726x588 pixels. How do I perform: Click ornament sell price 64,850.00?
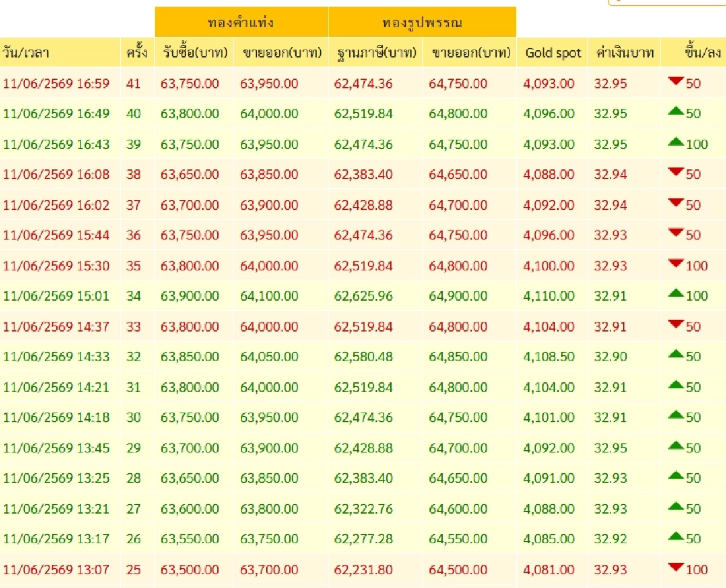coord(458,357)
